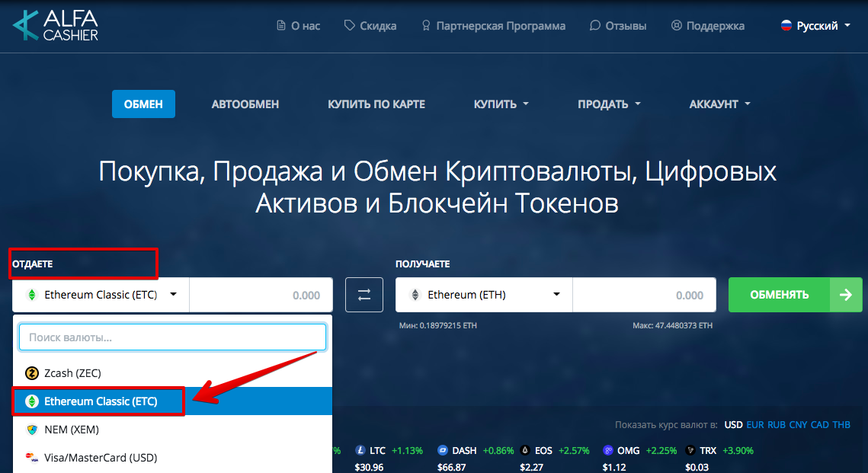
Task: Click the EOS change +2.57%
Action: click(x=574, y=451)
